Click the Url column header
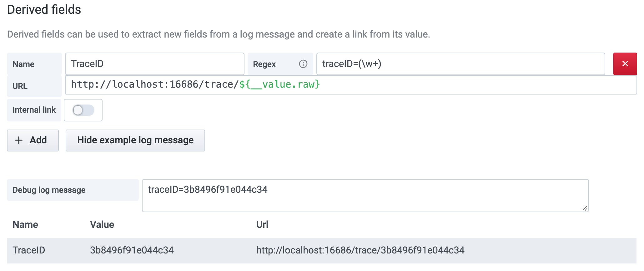Viewport: 644px width, 271px height. (x=262, y=224)
